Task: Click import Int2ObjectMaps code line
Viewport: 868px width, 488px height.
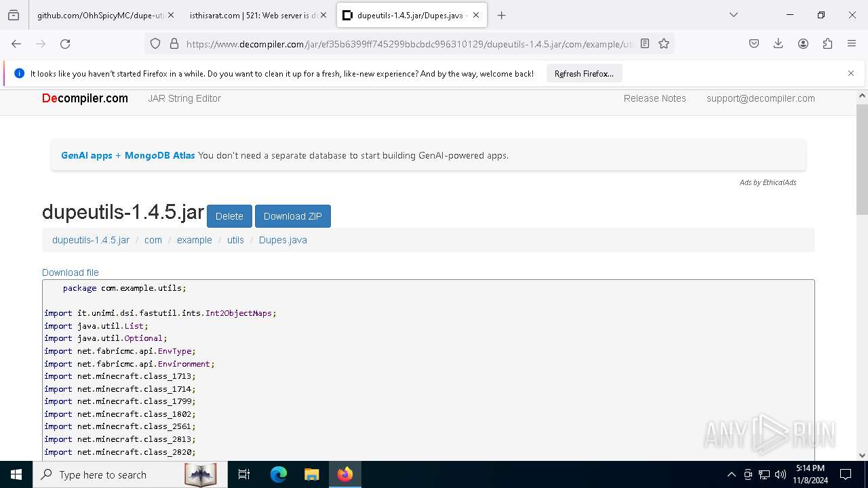Action: coord(161,313)
